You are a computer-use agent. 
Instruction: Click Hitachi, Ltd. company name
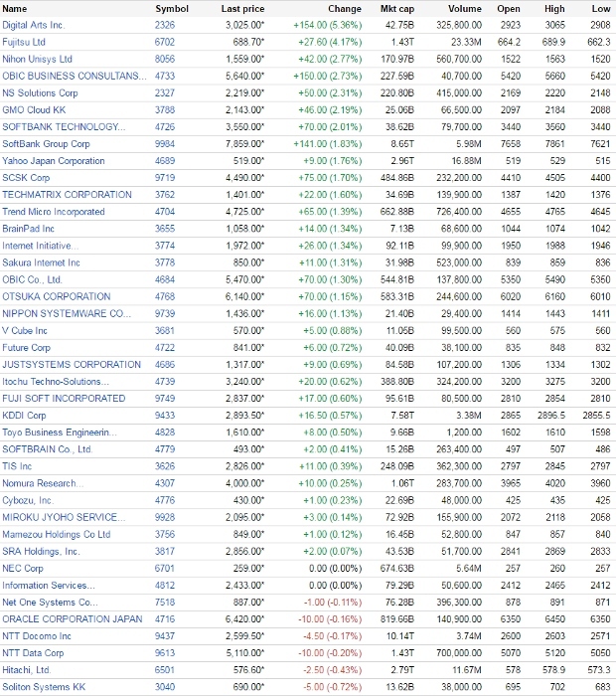(26, 670)
